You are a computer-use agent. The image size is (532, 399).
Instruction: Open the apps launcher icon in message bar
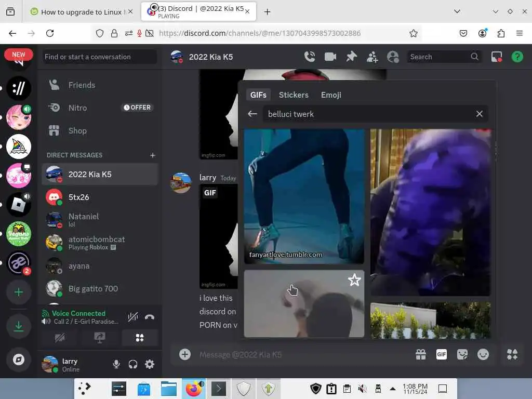coord(512,354)
